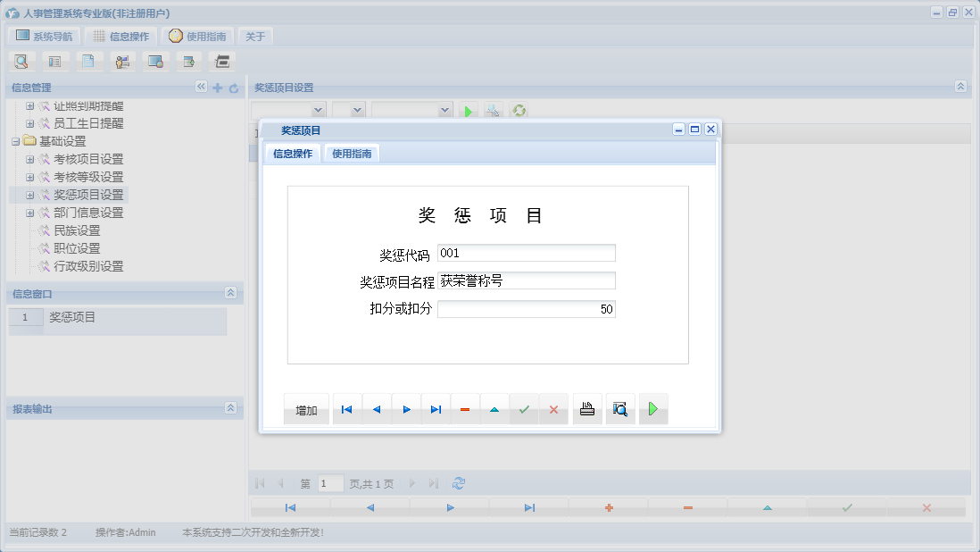Viewport: 980px width, 552px height.
Task: Add new item via plus icon on 信息管理 header
Action: (217, 88)
